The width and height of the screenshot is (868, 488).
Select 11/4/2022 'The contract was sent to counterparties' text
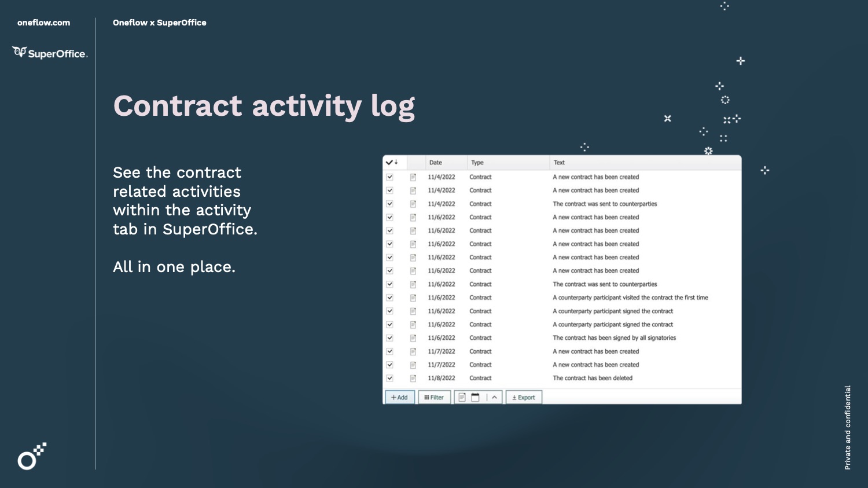click(605, 204)
